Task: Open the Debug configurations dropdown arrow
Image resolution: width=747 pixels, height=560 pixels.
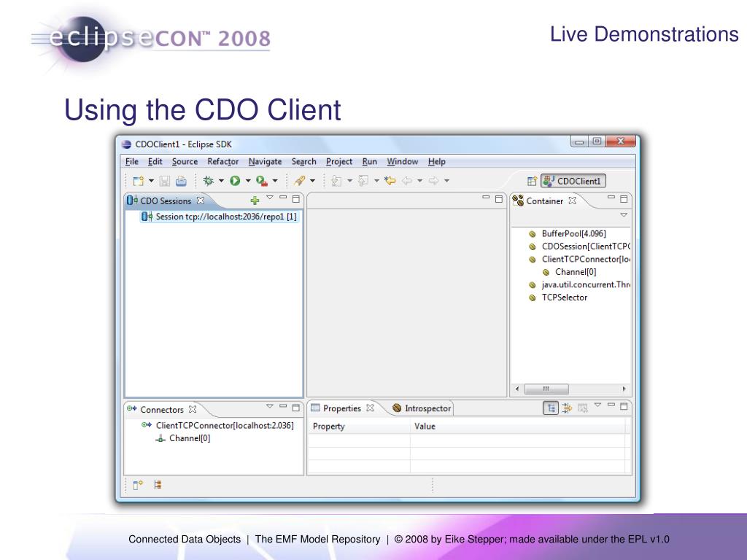Action: [x=221, y=181]
